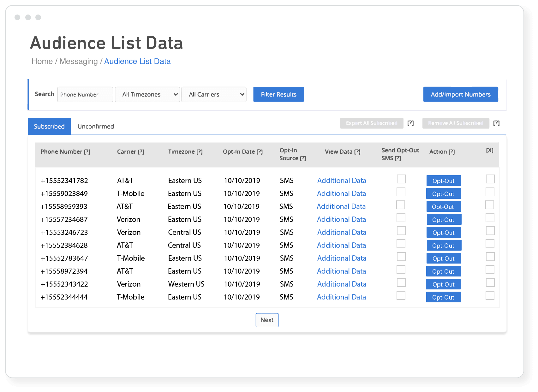Screen dimensions: 538x392
Task: Tick the remove [X] checkbox for +15552344444
Action: click(x=490, y=295)
